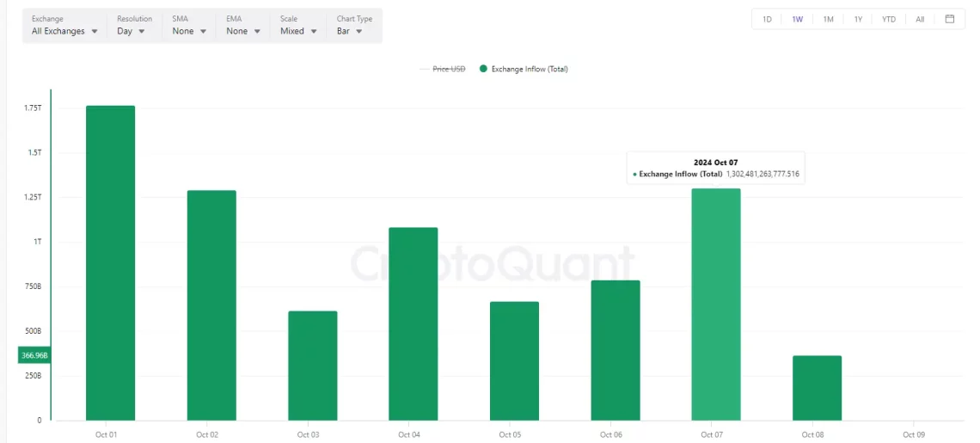Expand the EMA dropdown
Screen dimensions: 980x443
pos(242,31)
